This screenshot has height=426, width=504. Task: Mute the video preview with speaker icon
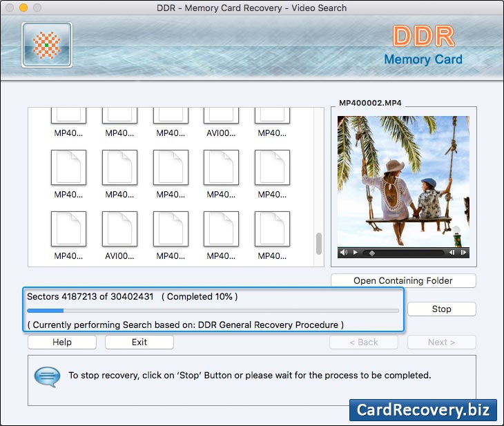[344, 253]
